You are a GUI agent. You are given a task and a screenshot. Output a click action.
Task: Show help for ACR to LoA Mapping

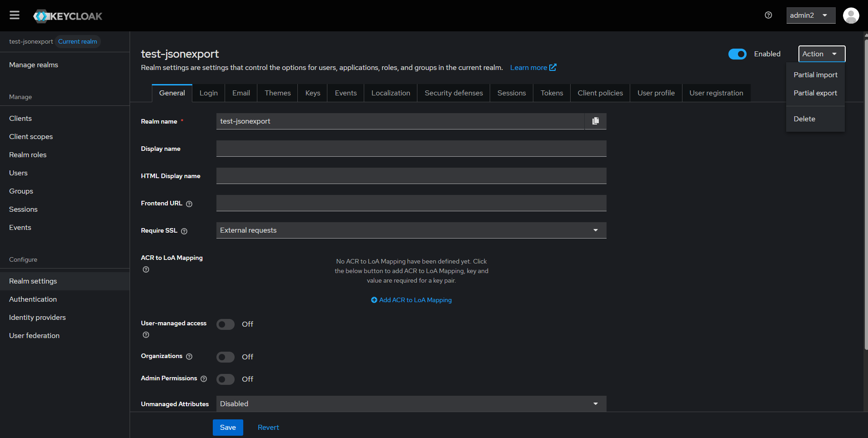[146, 269]
